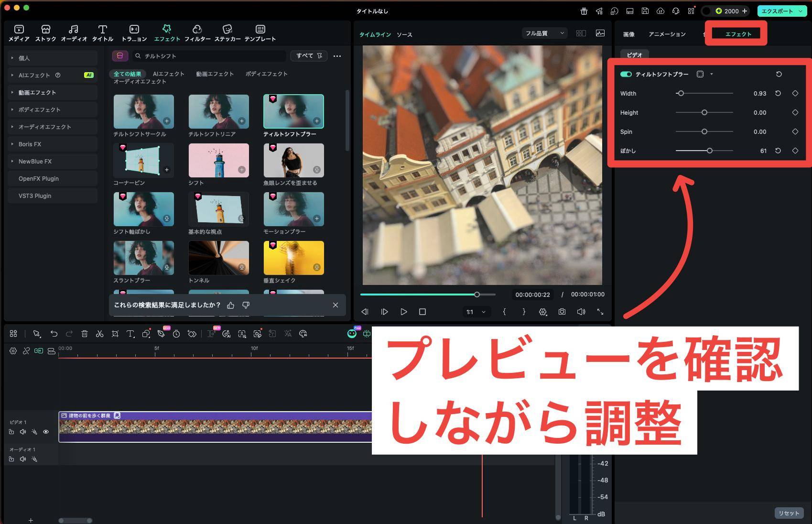The height and width of the screenshot is (524, 812).
Task: Lock the ビデオ 1 track
Action: click(11, 432)
